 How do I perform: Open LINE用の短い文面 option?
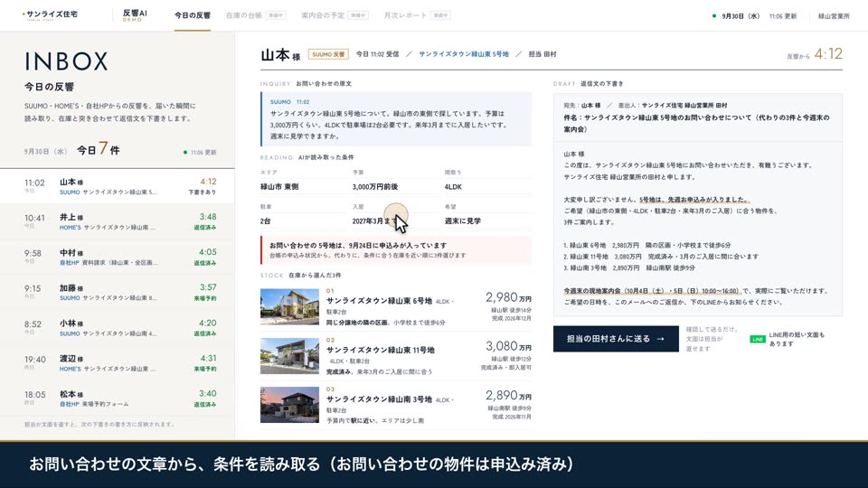coord(797,339)
